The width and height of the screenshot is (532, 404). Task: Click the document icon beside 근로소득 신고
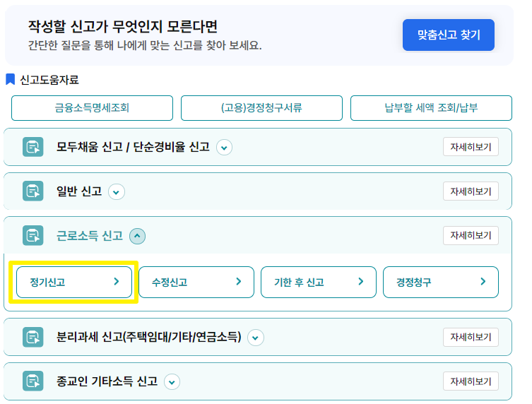[32, 235]
